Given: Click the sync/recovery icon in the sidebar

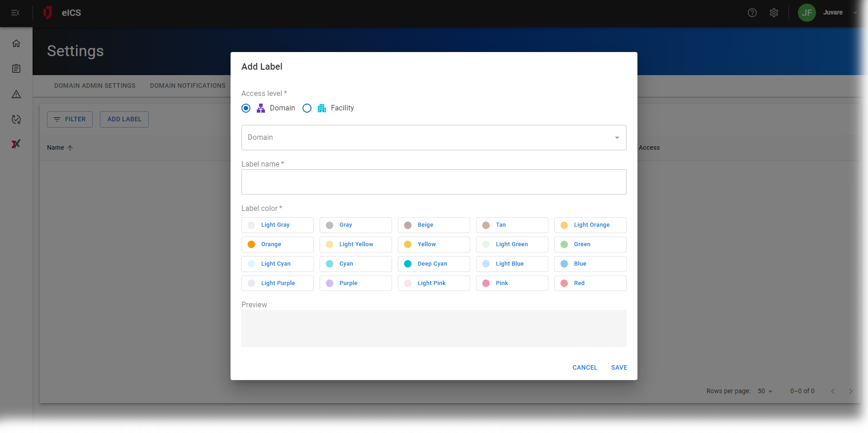Looking at the screenshot, I should coord(16,120).
